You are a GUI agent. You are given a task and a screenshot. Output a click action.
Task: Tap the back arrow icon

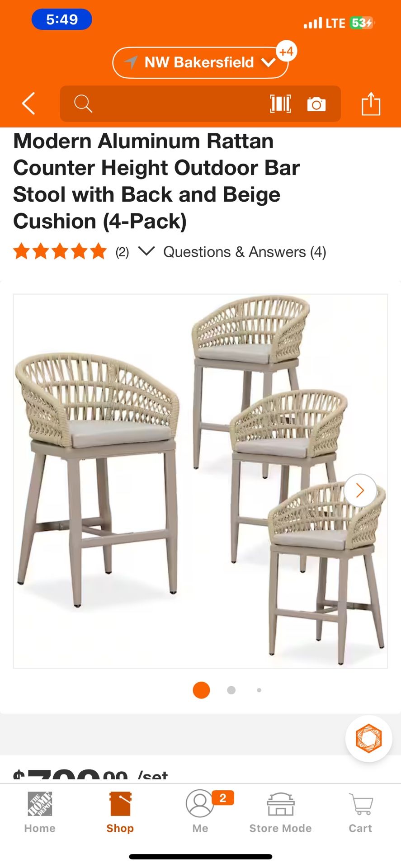pos(28,104)
